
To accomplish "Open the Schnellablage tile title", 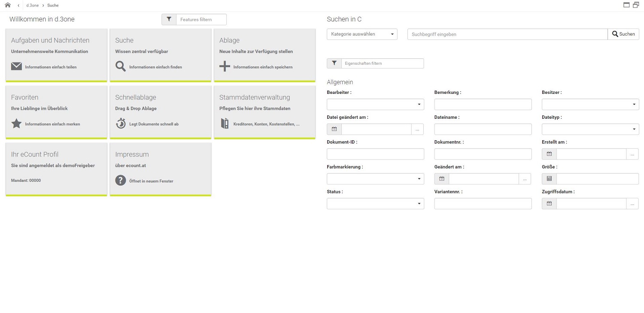I will click(x=136, y=97).
